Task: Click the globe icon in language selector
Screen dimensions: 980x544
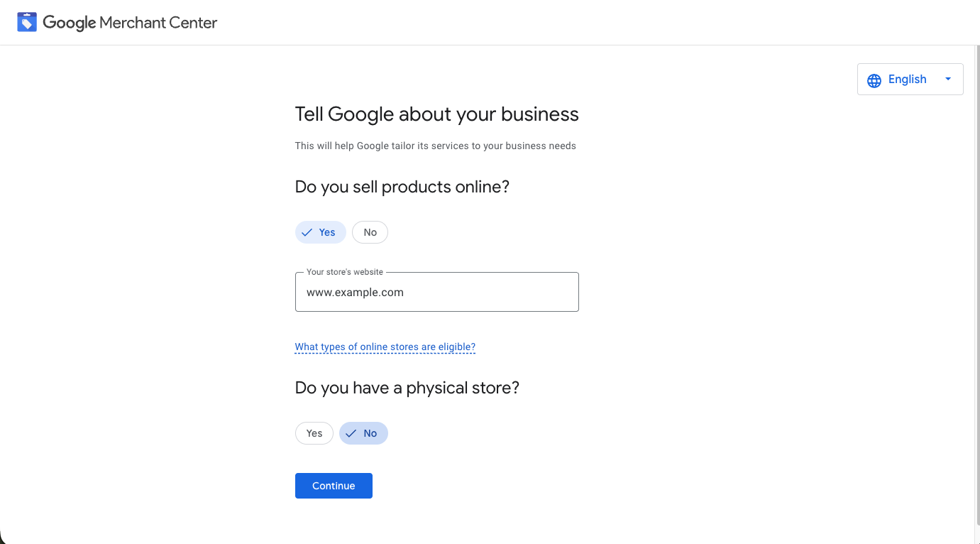Action: click(874, 80)
